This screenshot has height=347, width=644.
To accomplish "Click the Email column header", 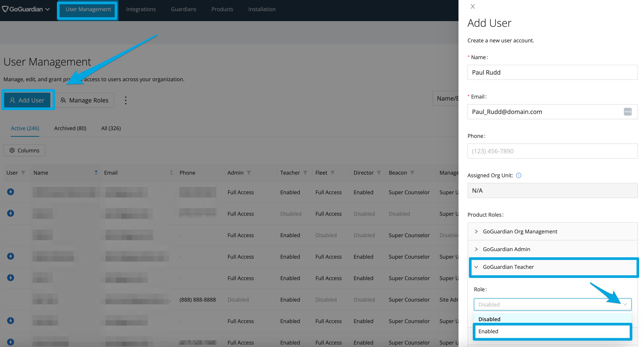I will [x=111, y=173].
